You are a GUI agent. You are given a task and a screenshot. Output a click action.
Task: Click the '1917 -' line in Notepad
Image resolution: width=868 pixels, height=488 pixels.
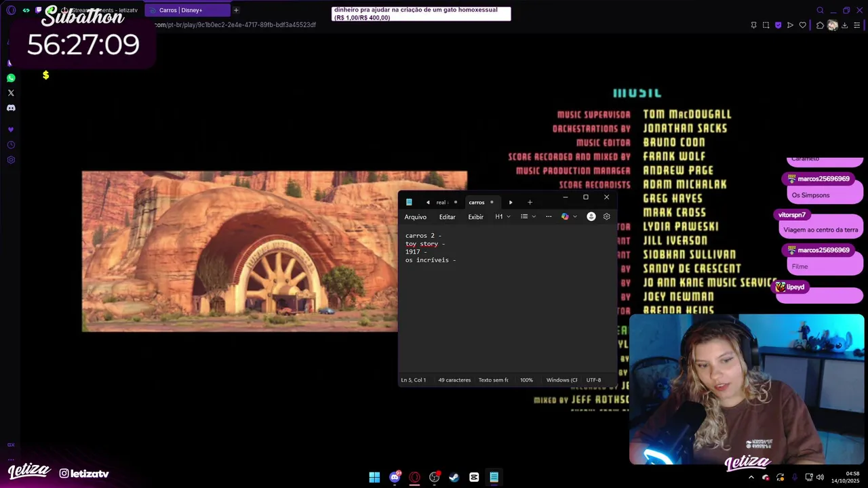(416, 252)
